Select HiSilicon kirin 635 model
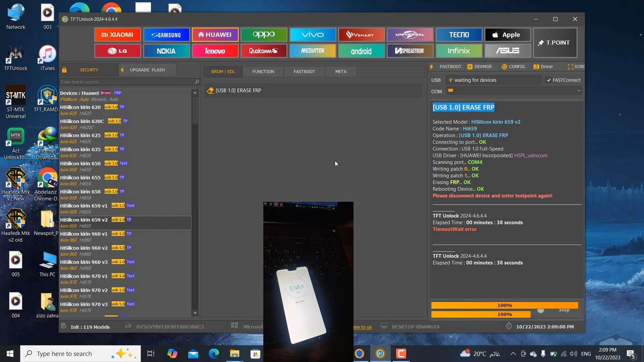644x362 pixels. (125, 152)
